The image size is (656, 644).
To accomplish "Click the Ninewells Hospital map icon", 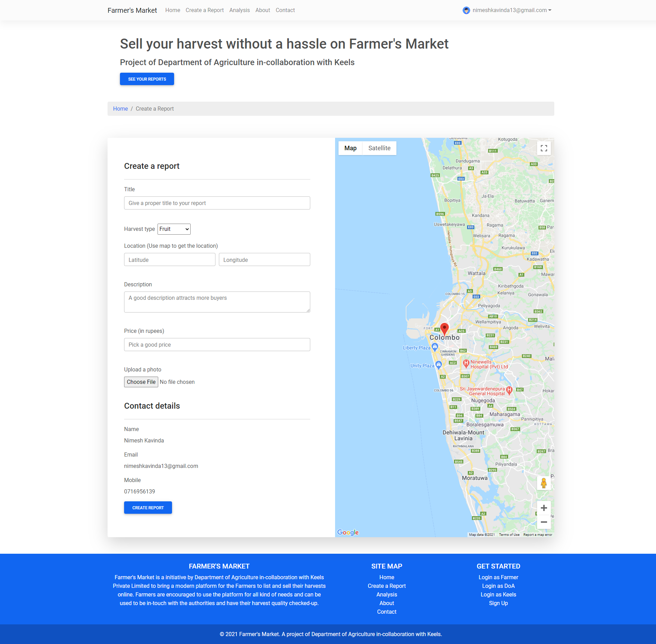I will 466,363.
